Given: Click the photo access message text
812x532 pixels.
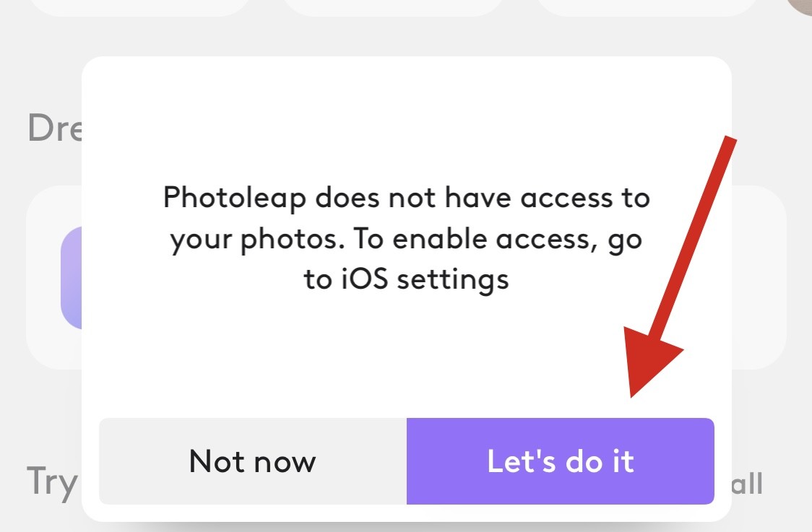Looking at the screenshot, I should click(406, 238).
